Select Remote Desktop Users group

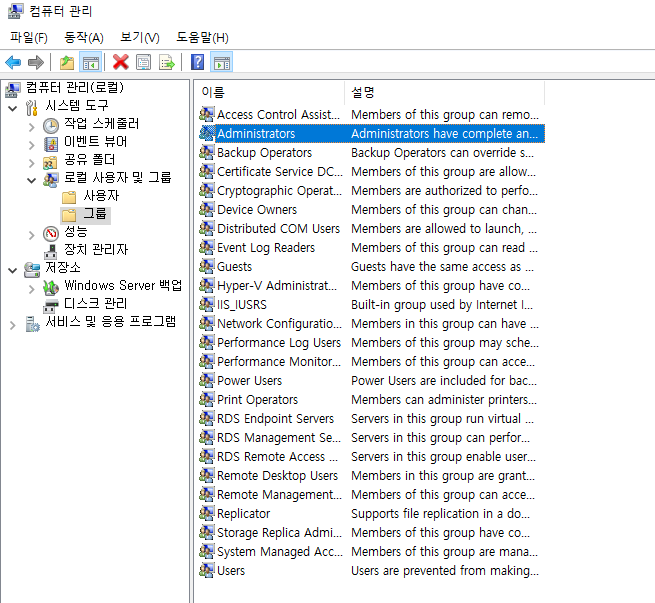(277, 476)
